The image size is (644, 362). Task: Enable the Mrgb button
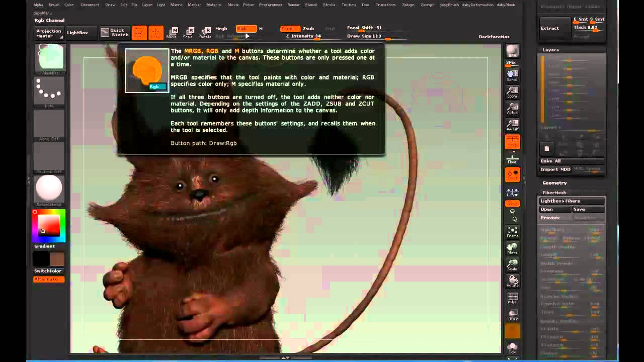(x=221, y=29)
